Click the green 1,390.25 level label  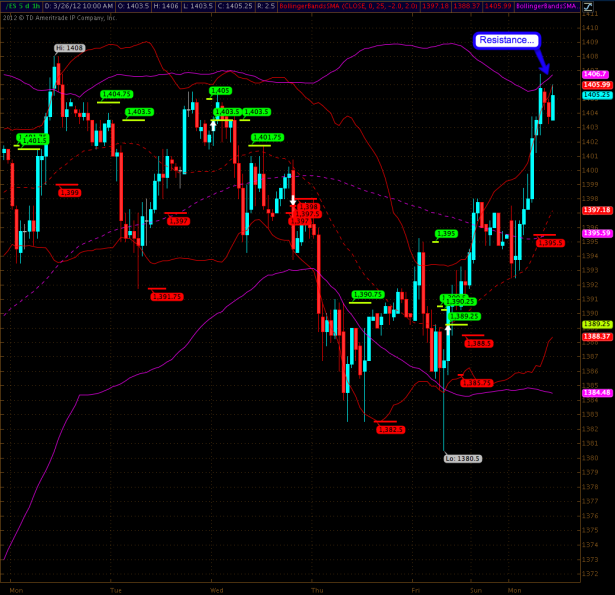click(460, 302)
